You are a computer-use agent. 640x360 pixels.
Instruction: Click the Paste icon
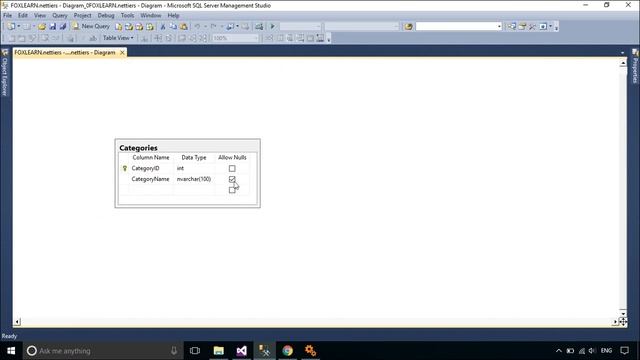click(x=184, y=27)
